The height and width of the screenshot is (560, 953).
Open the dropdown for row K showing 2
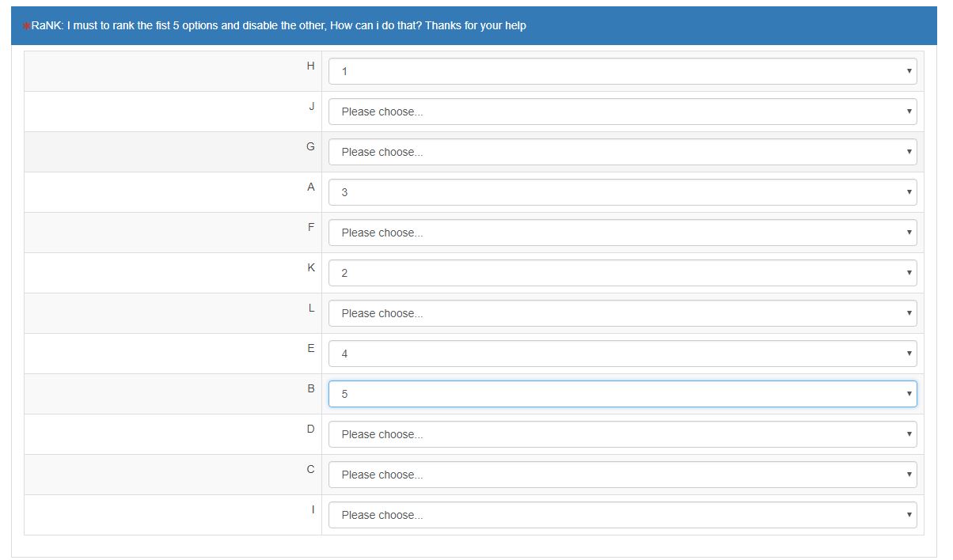click(622, 273)
